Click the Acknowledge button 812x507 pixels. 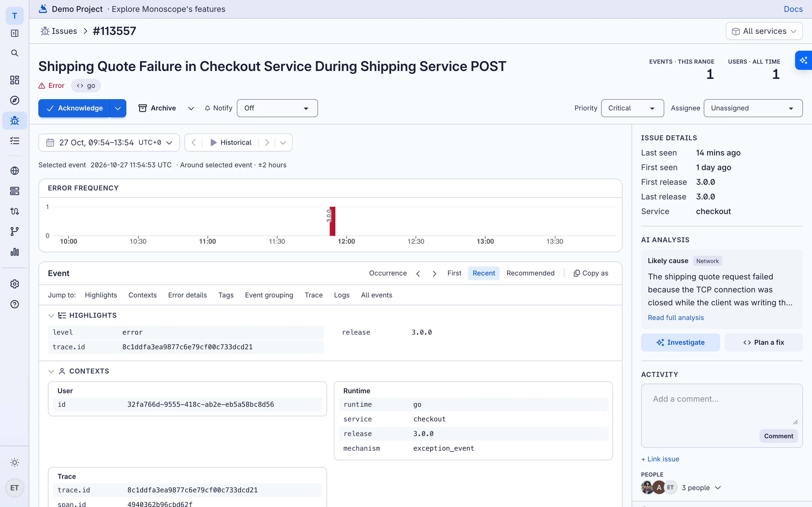tap(74, 108)
